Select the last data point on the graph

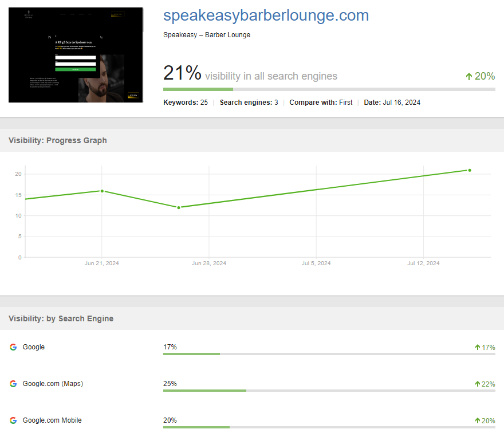[470, 170]
